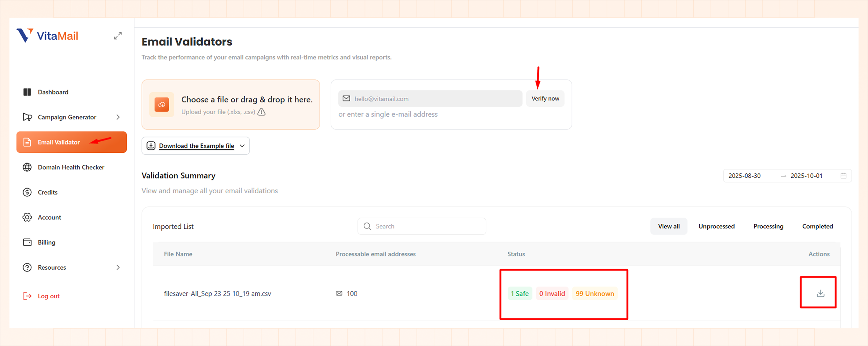The height and width of the screenshot is (346, 868).
Task: Switch to the Completed filter tab
Action: [817, 226]
